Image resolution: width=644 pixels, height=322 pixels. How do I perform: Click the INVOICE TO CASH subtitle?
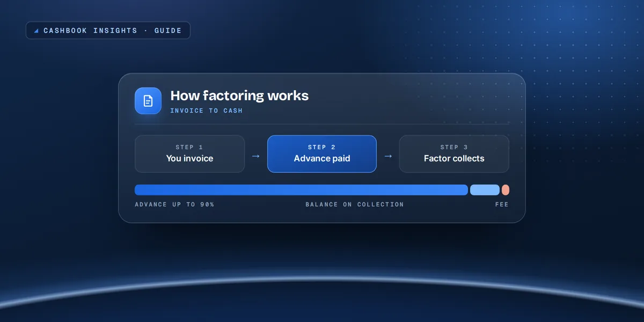point(206,111)
